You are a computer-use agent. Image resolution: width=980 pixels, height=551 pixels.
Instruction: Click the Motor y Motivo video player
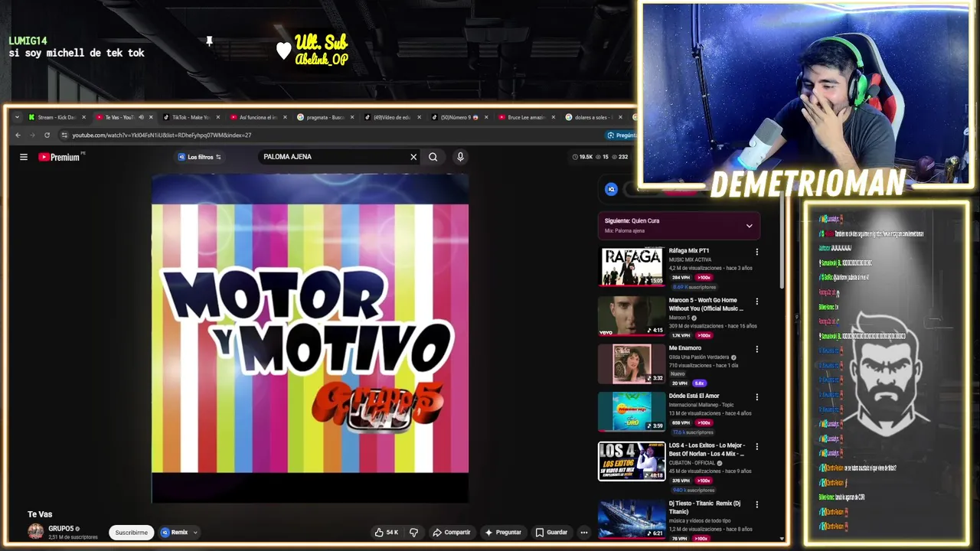click(x=310, y=338)
